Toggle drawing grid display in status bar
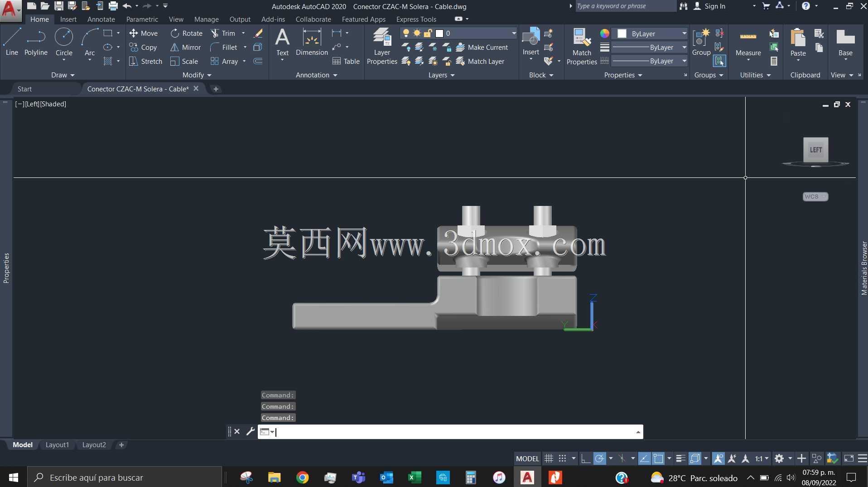Viewport: 868px width, 487px height. pos(549,458)
